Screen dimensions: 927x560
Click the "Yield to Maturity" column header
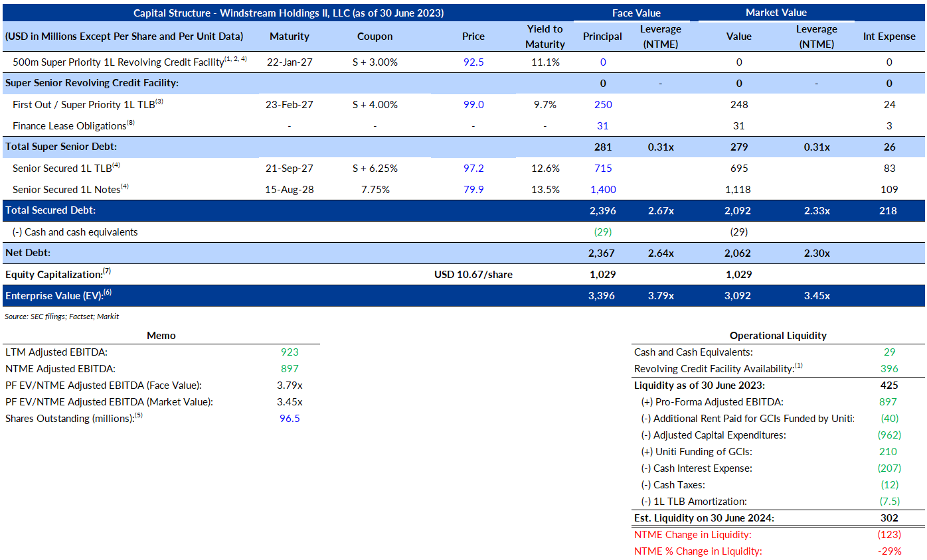pos(545,36)
